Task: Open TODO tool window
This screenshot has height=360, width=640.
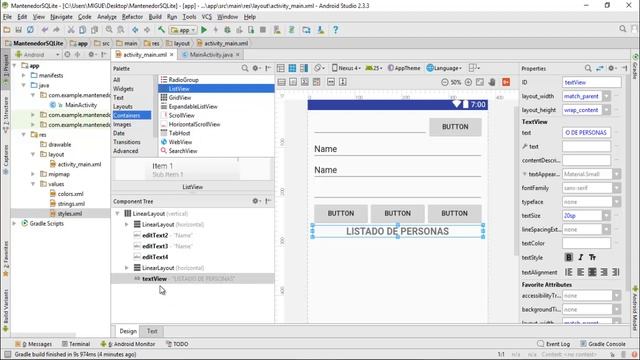Action: tap(177, 344)
